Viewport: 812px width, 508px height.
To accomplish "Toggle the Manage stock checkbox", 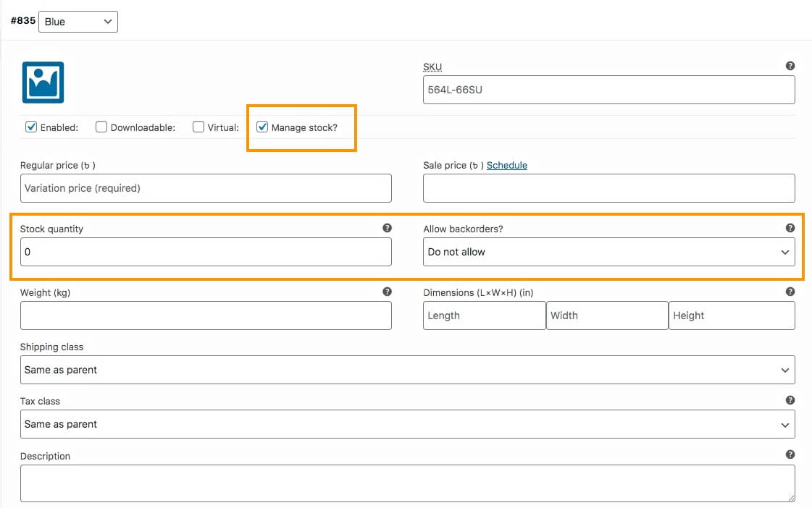I will click(x=262, y=127).
